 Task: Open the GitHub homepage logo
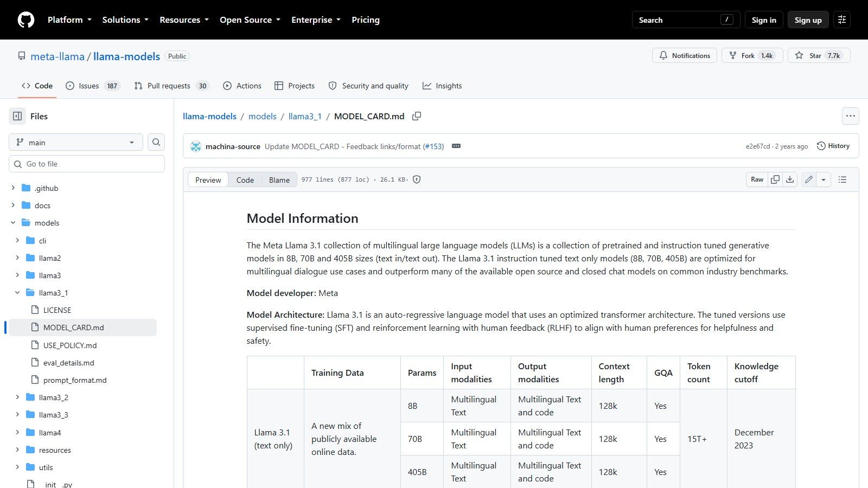(x=26, y=20)
